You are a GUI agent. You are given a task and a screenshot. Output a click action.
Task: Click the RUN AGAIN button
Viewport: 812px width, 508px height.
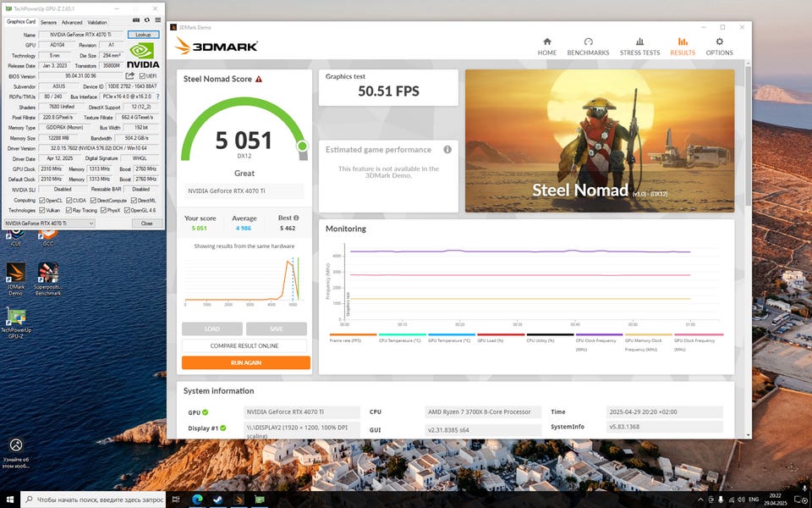tap(246, 363)
